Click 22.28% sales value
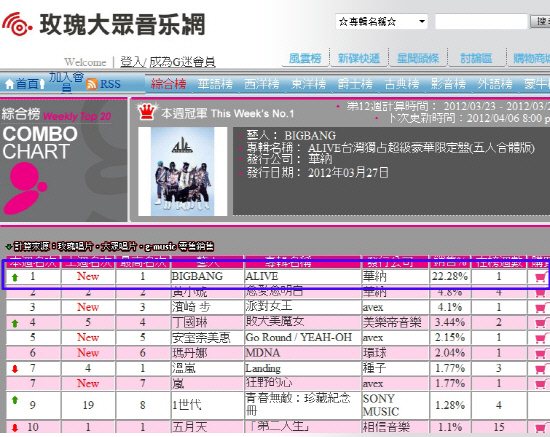Screen dimensions: 550x437 pos(450,277)
